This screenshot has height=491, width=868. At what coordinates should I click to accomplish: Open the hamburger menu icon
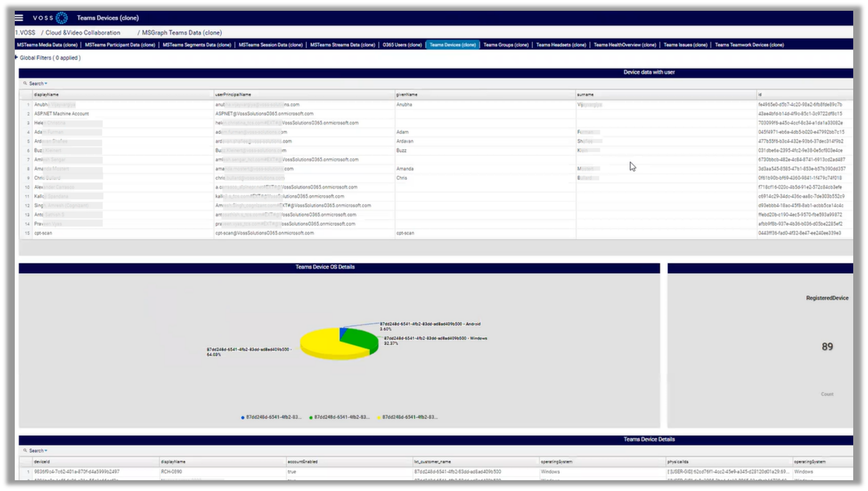coord(19,18)
